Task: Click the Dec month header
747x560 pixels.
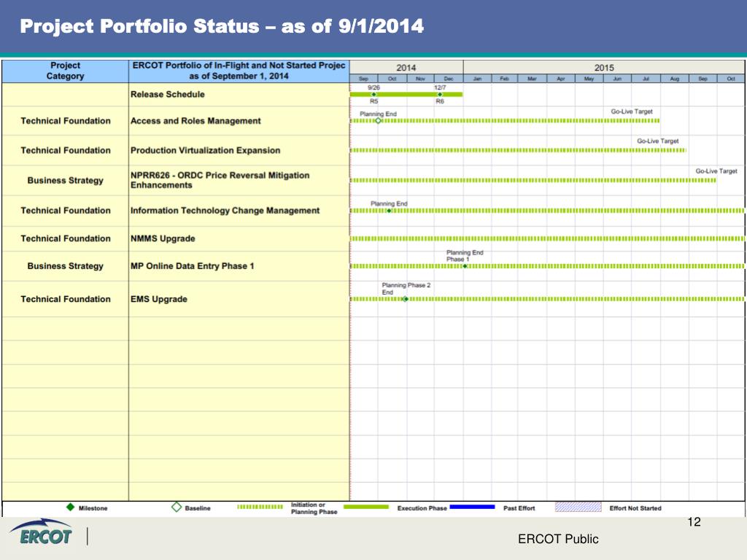Action: [449, 79]
